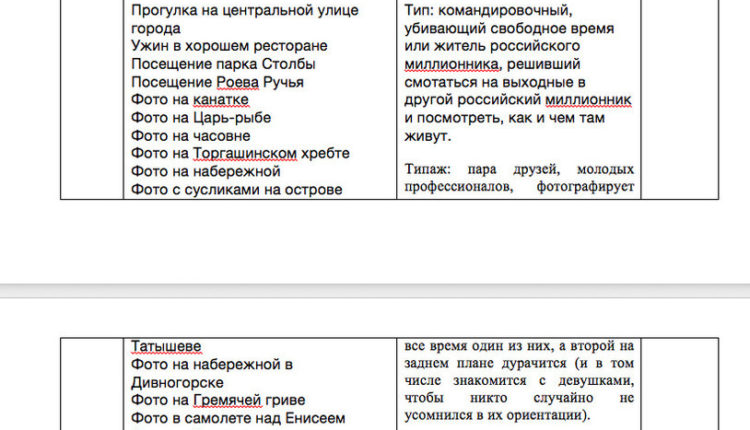Click the gray gap between the pages
The width and height of the screenshot is (750, 430).
click(x=375, y=288)
